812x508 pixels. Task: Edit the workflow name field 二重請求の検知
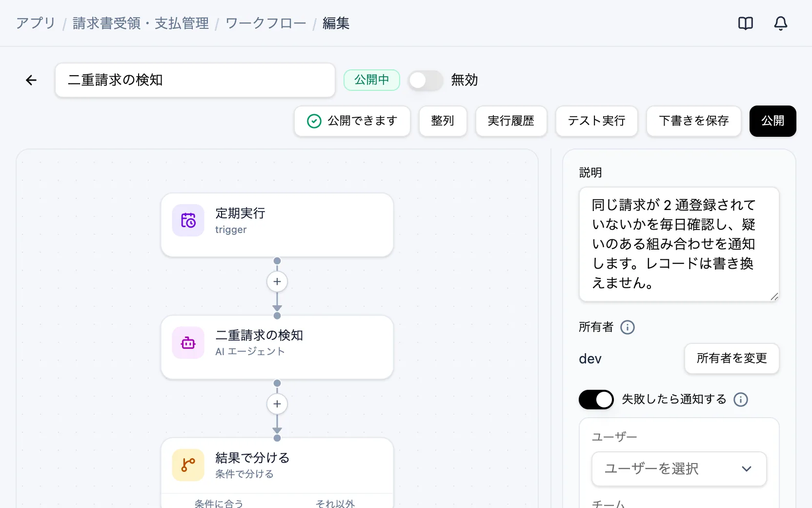[x=195, y=80]
